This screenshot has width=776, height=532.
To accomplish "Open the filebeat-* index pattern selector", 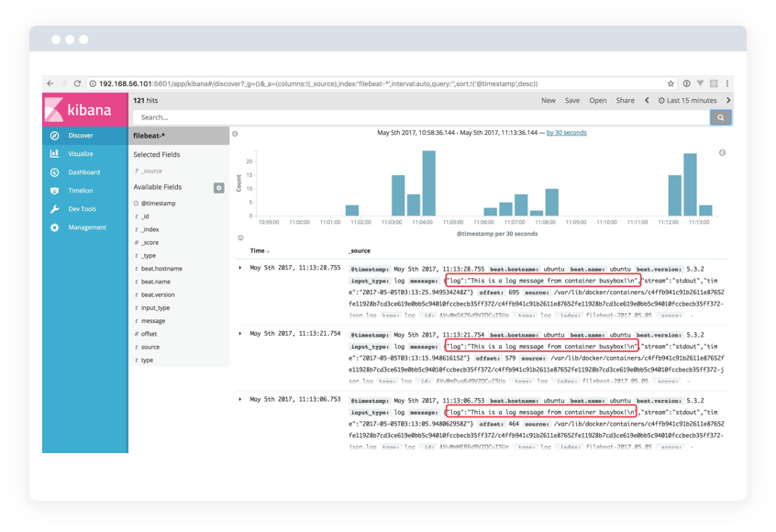I will point(179,136).
